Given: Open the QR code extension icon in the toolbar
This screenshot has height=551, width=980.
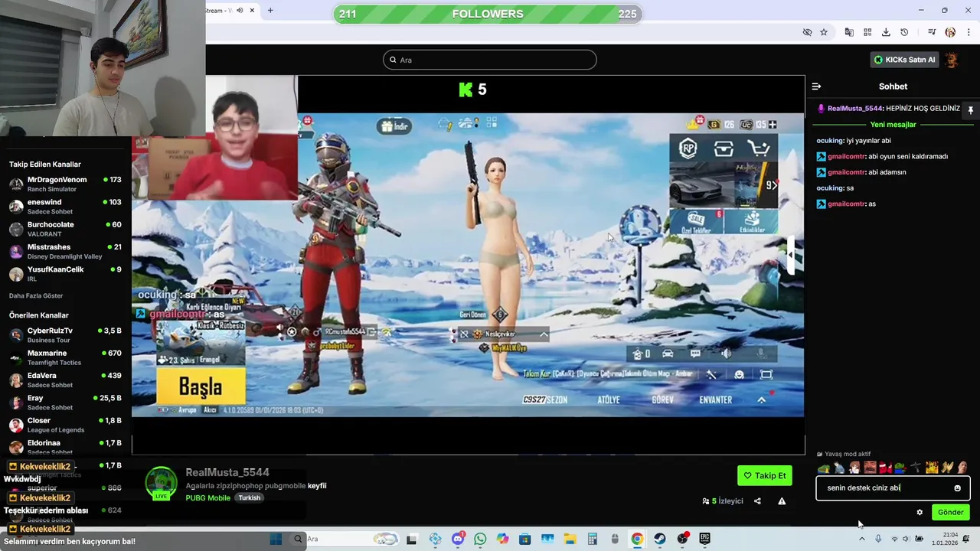Looking at the screenshot, I should (867, 32).
